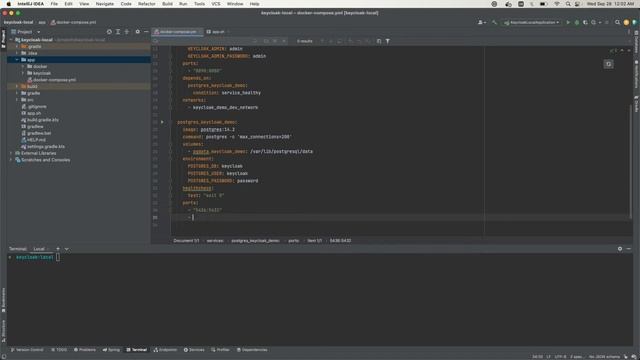Click the IDE updates avatar icon
The width and height of the screenshot is (640, 360).
626,22
